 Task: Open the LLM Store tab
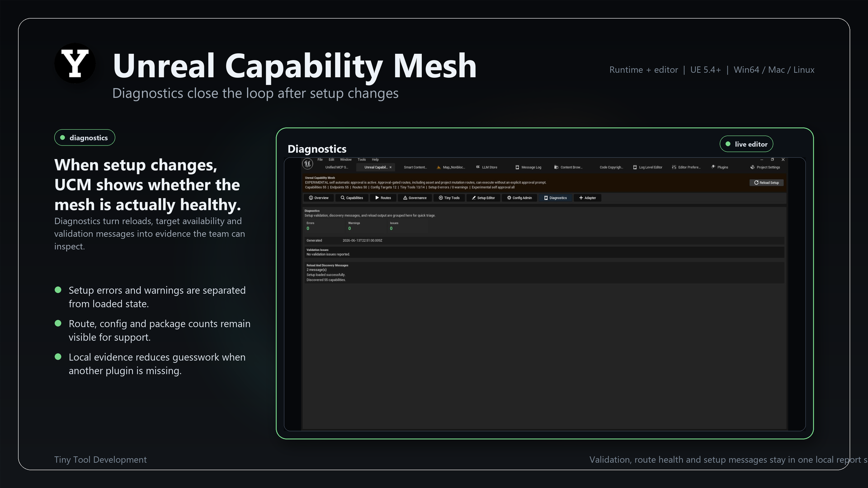489,167
